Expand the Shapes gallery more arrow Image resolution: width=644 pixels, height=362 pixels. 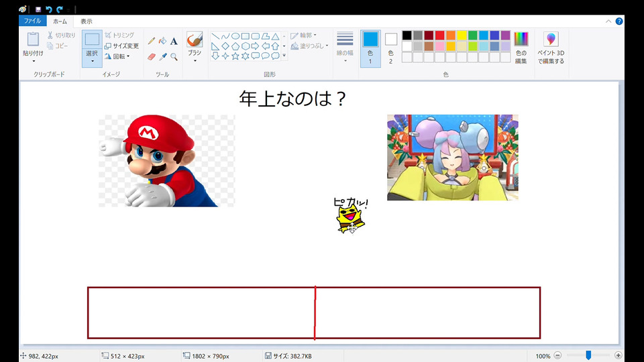coord(284,56)
